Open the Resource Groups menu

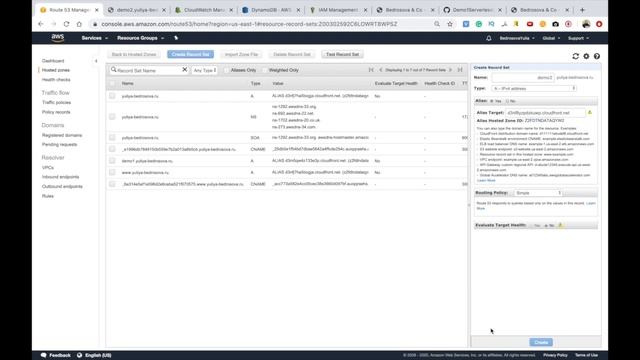click(x=140, y=38)
